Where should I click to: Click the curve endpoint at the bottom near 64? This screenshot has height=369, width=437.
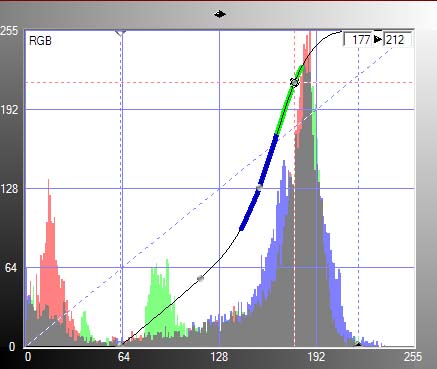point(122,344)
